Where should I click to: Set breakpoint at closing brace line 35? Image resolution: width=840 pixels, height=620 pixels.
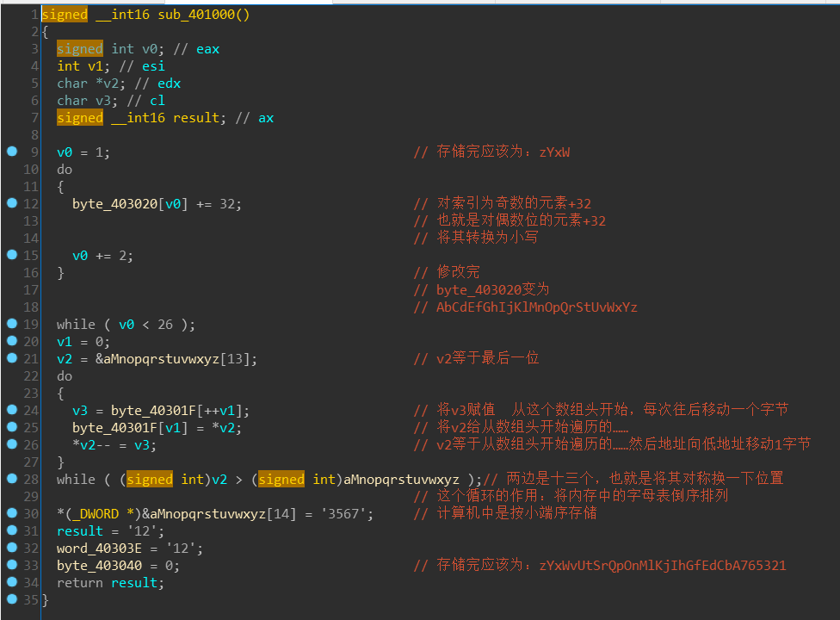12,599
